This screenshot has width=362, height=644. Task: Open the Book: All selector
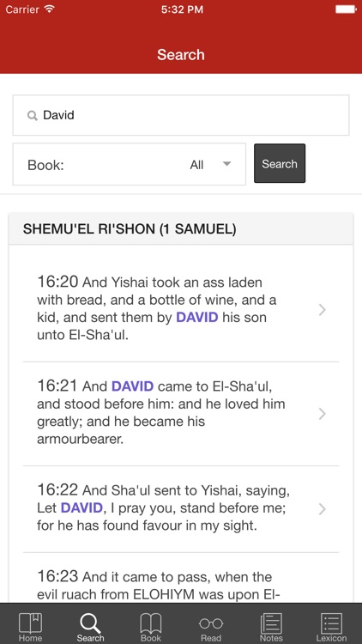click(130, 164)
